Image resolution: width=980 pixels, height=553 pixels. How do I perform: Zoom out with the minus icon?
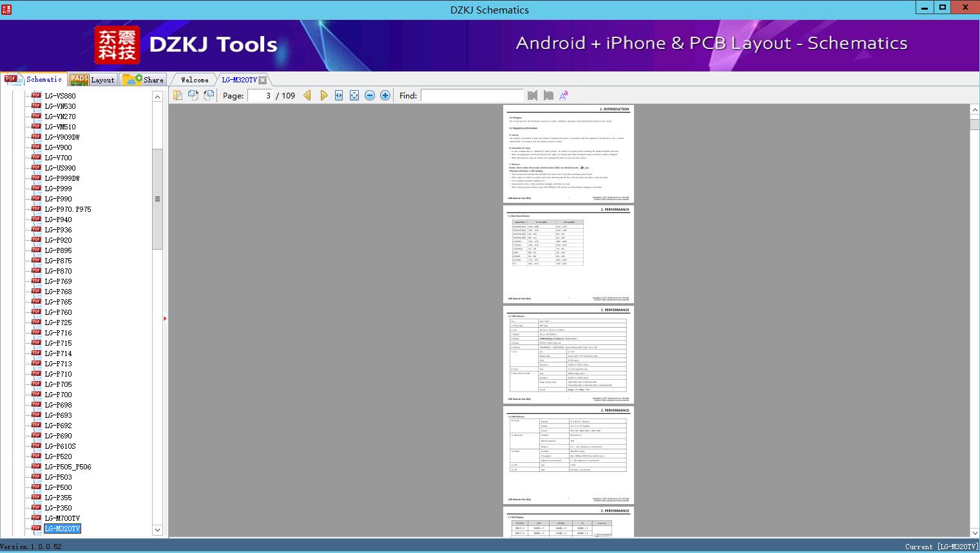point(370,95)
